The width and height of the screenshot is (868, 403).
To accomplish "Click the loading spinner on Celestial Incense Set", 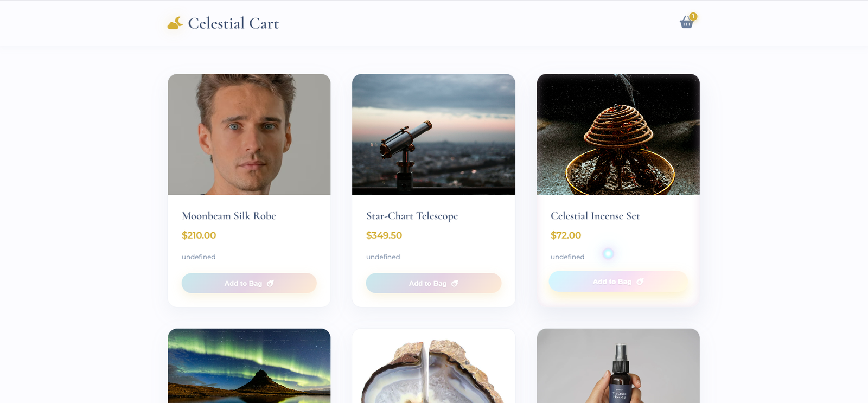I will [608, 253].
